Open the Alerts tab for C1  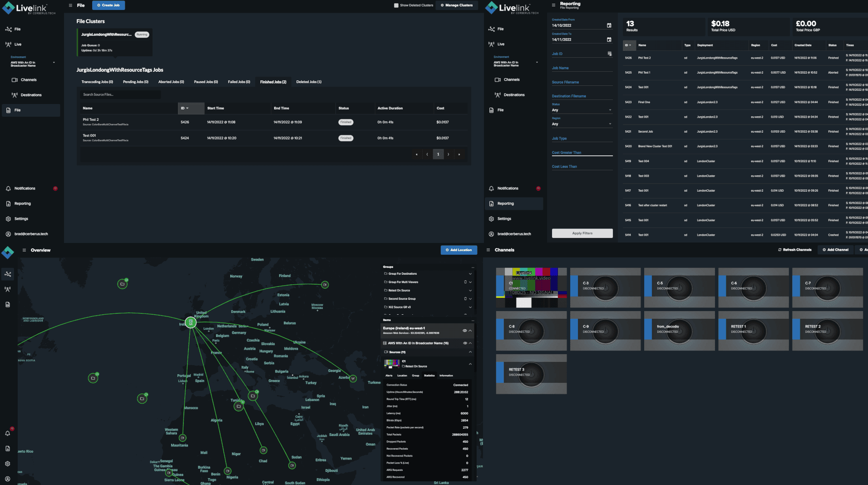click(x=389, y=376)
